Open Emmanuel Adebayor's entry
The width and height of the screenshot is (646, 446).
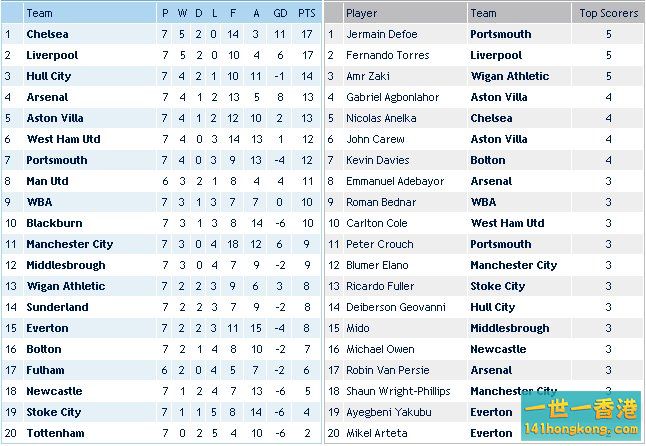point(393,181)
